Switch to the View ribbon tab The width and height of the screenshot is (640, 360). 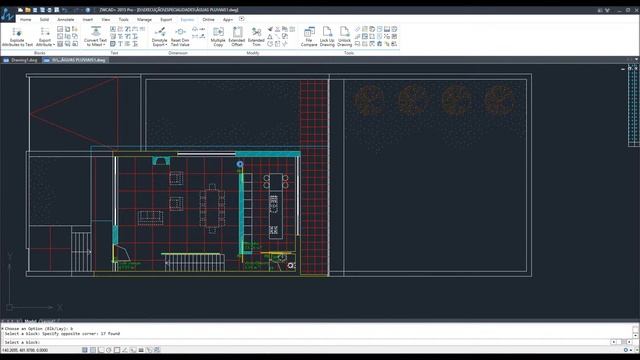click(106, 20)
